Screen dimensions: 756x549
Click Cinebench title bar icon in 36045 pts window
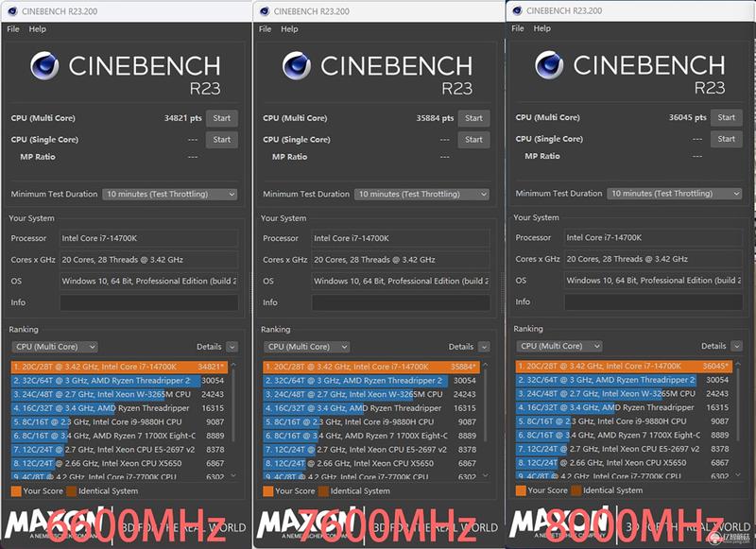(x=517, y=10)
